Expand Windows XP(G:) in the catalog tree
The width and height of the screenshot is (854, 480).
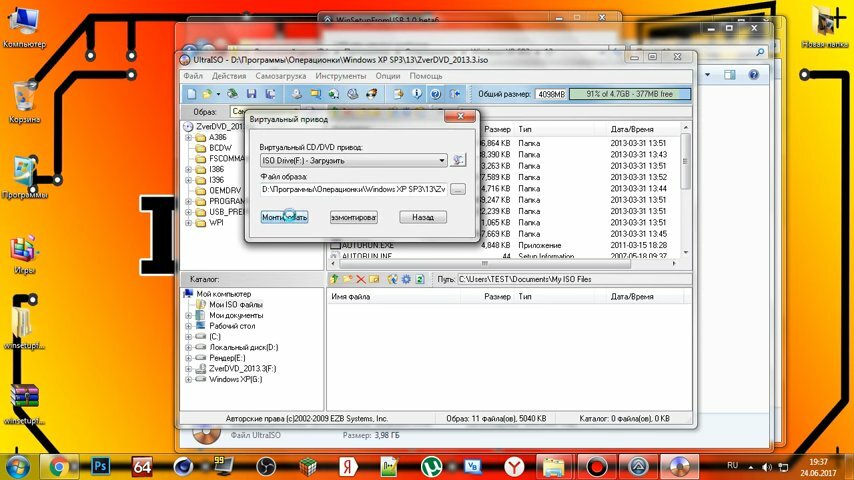coord(188,380)
